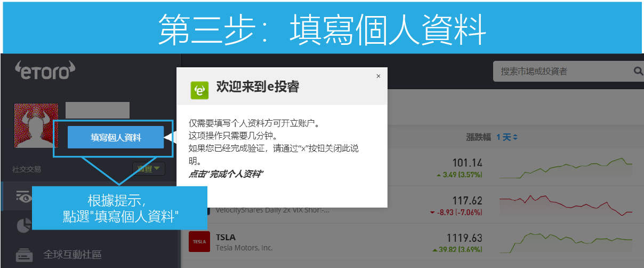This screenshot has width=644, height=268.
Task: Click the price 101.14
Action: [x=467, y=163]
